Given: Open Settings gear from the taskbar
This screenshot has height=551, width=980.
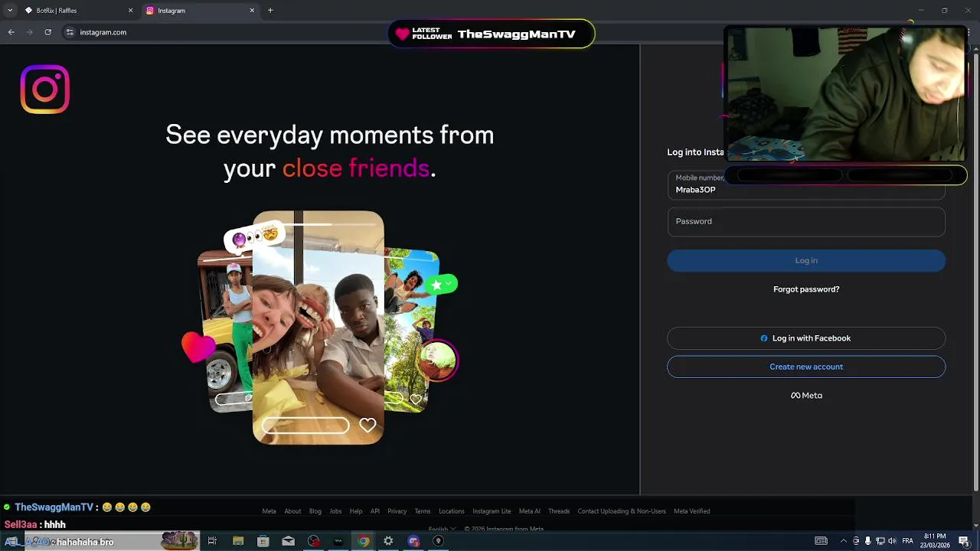Looking at the screenshot, I should coord(388,541).
